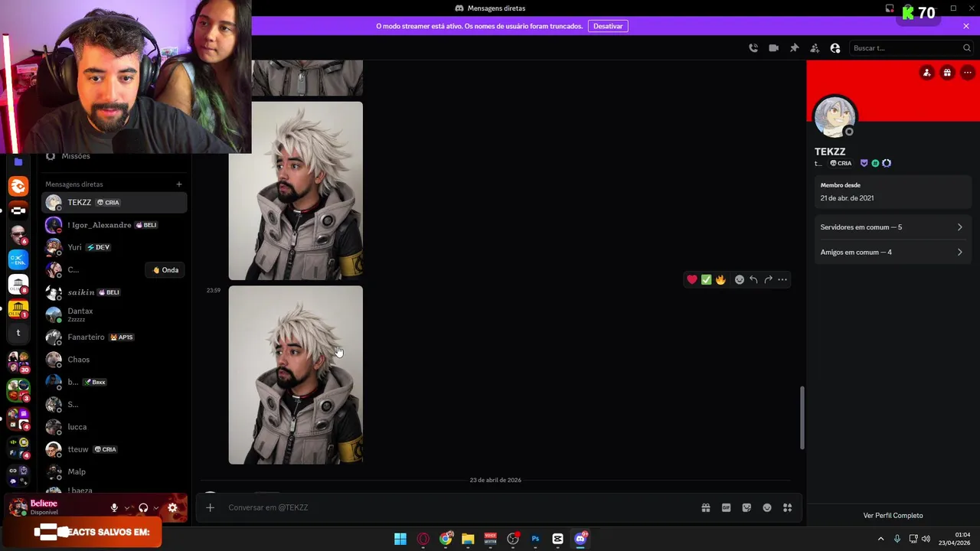
Task: Open Windows Start menu
Action: pyautogui.click(x=400, y=539)
